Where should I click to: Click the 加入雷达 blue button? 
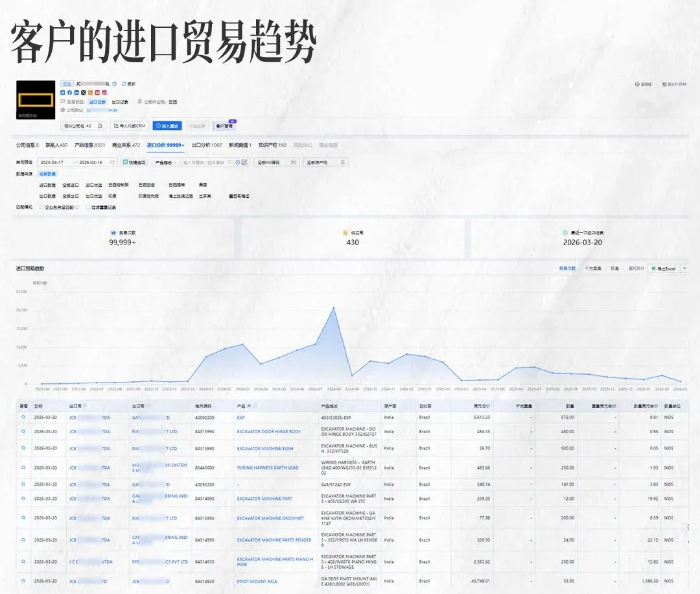pos(167,126)
